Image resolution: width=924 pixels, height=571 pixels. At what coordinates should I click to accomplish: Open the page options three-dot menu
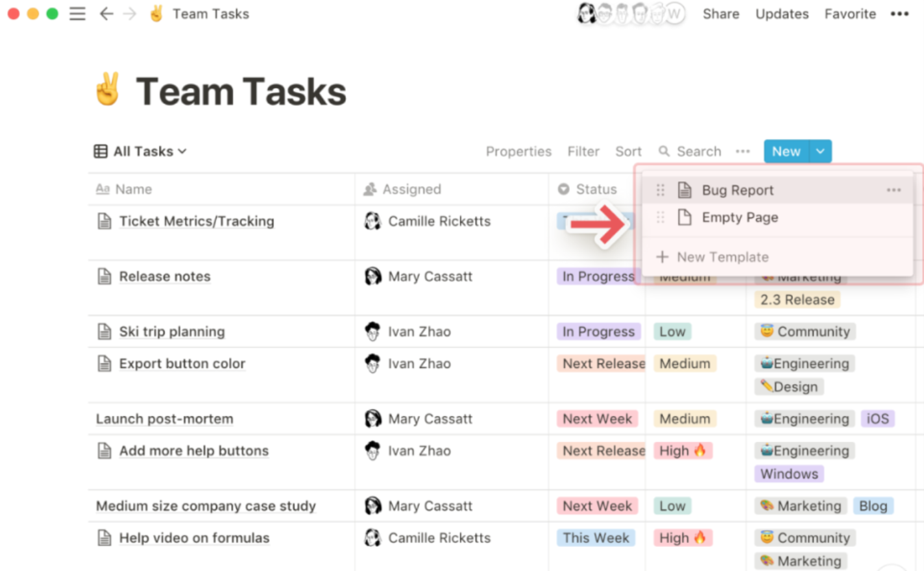899,14
